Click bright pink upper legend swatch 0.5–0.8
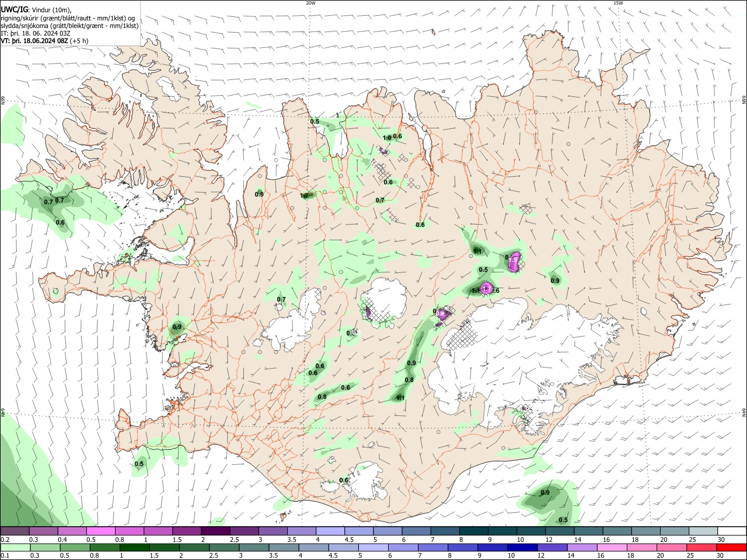The image size is (747, 560). click(x=100, y=531)
